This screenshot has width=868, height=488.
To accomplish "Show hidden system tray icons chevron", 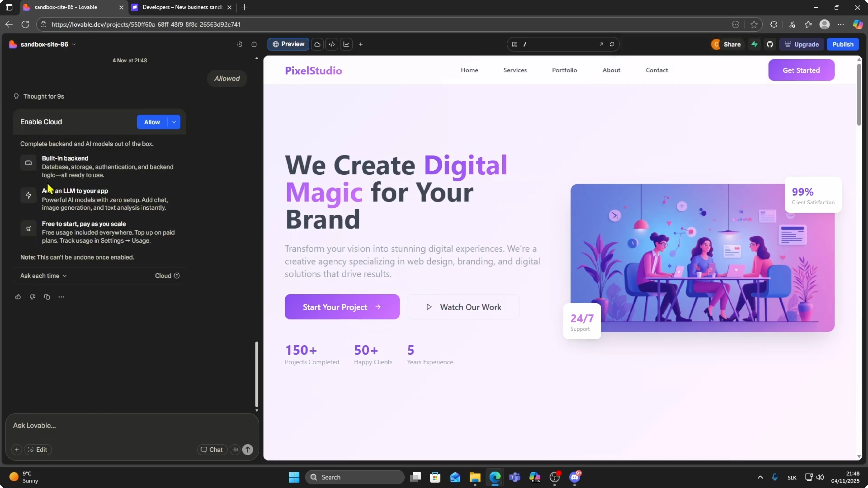I will click(x=760, y=477).
